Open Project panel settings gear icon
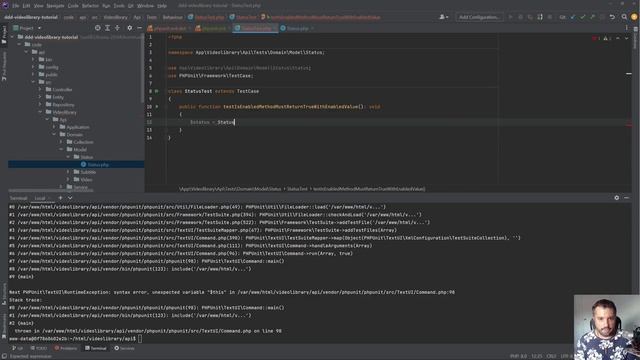This screenshot has height=360, width=640. coord(129,28)
